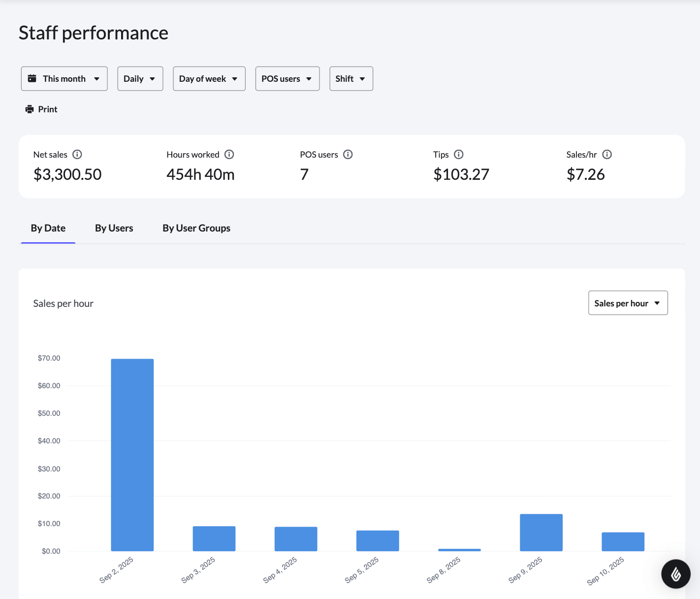Screen dimensions: 700x599
Task: Click the Print link
Action: click(x=47, y=109)
